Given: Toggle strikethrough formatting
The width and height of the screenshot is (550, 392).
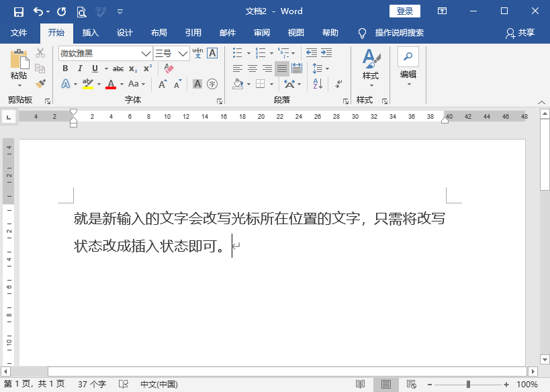Looking at the screenshot, I should 118,68.
